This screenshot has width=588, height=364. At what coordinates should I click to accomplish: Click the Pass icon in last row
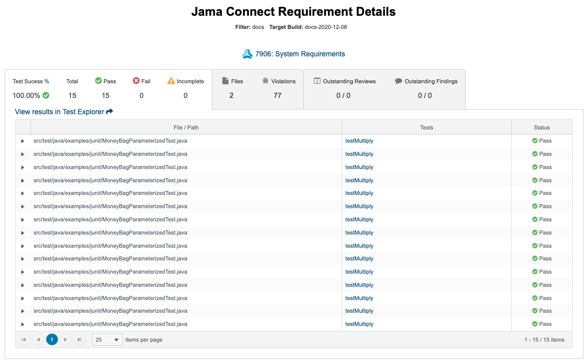point(535,324)
